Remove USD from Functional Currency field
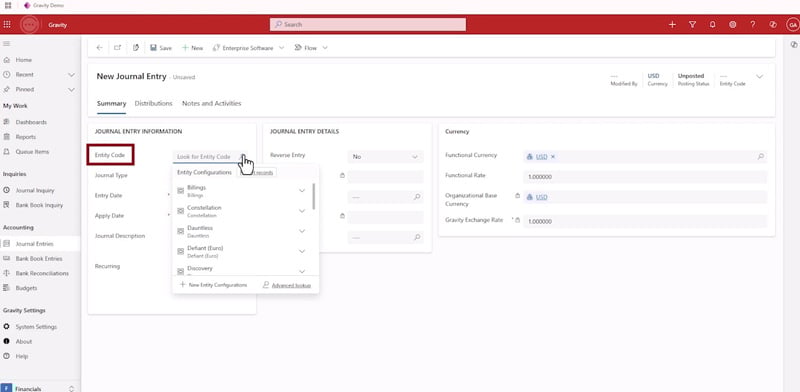The height and width of the screenshot is (392, 800). 553,157
